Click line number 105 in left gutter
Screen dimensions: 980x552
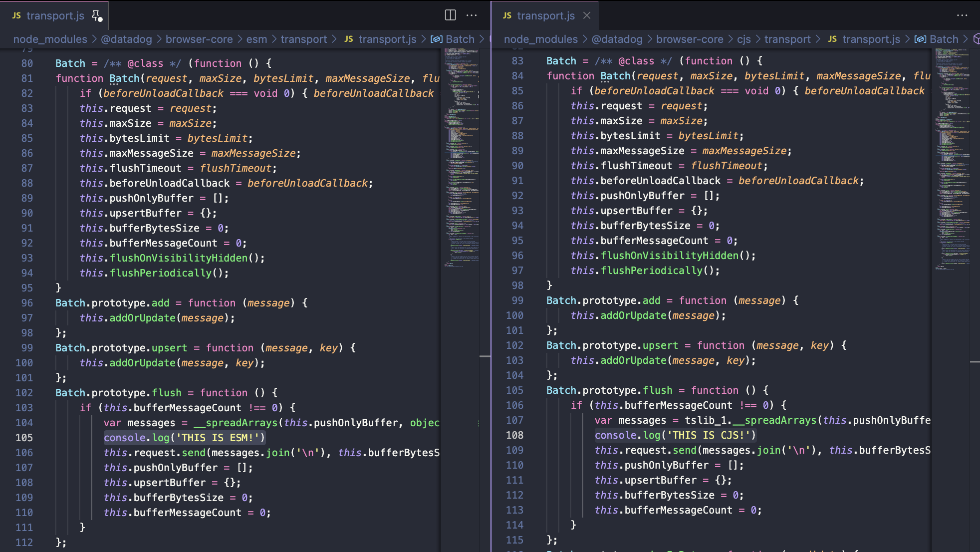(x=24, y=438)
